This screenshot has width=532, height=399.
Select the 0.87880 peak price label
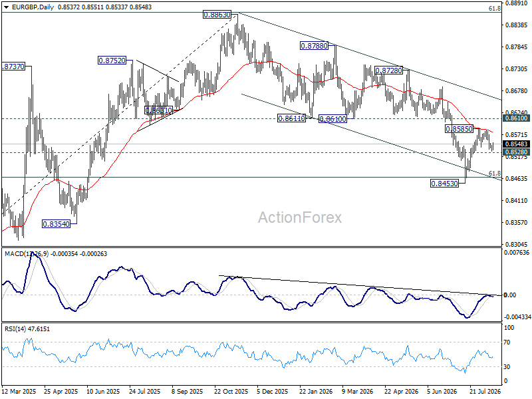[x=314, y=45]
